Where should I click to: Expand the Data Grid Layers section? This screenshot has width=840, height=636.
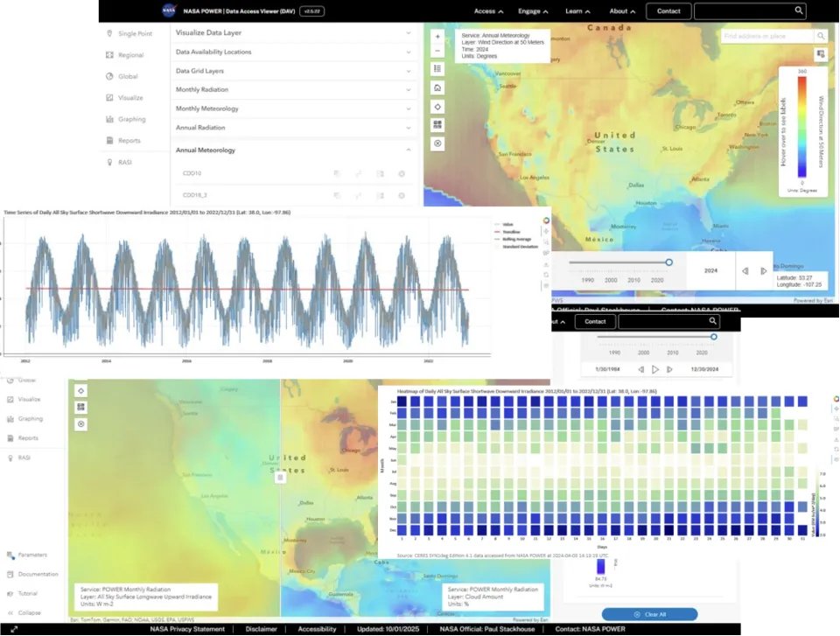click(x=294, y=71)
